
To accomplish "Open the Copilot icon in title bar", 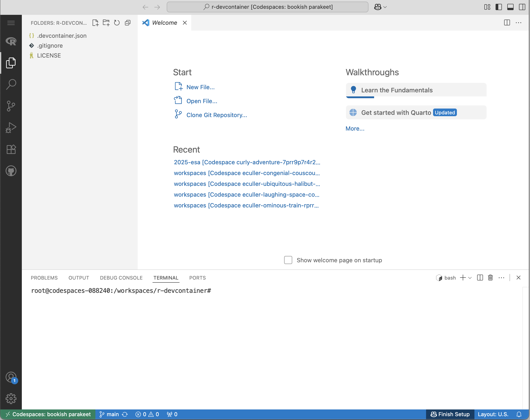I will (377, 7).
